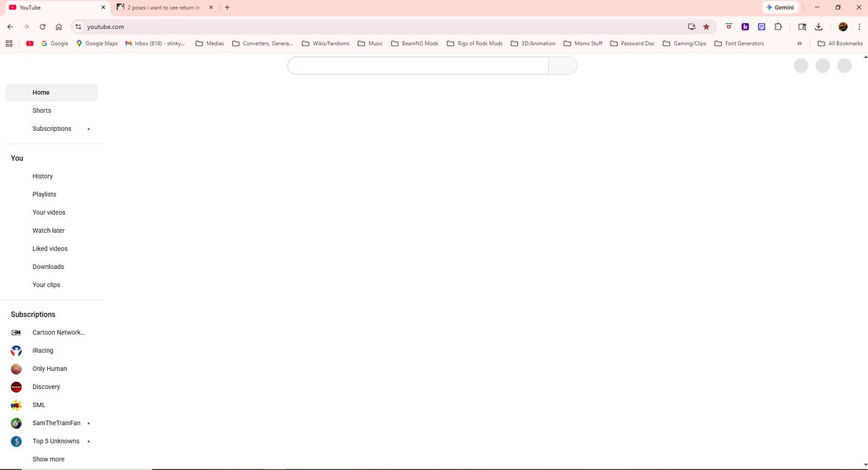Close the YouTube tab
The height and width of the screenshot is (470, 868).
click(x=103, y=7)
